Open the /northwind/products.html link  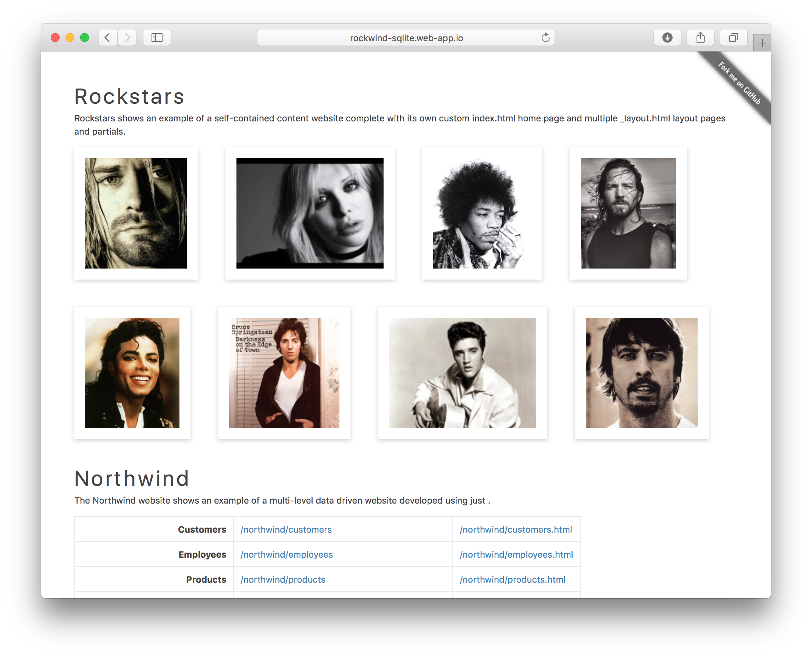point(512,579)
